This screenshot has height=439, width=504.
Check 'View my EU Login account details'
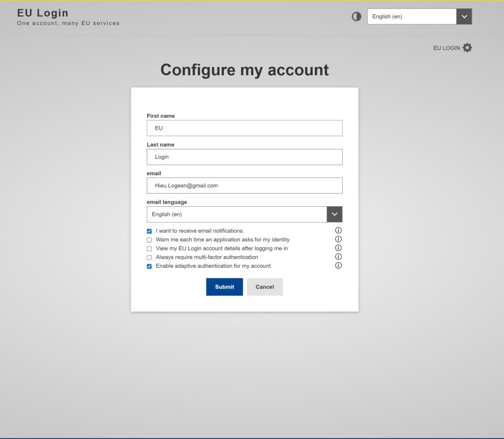pyautogui.click(x=149, y=248)
